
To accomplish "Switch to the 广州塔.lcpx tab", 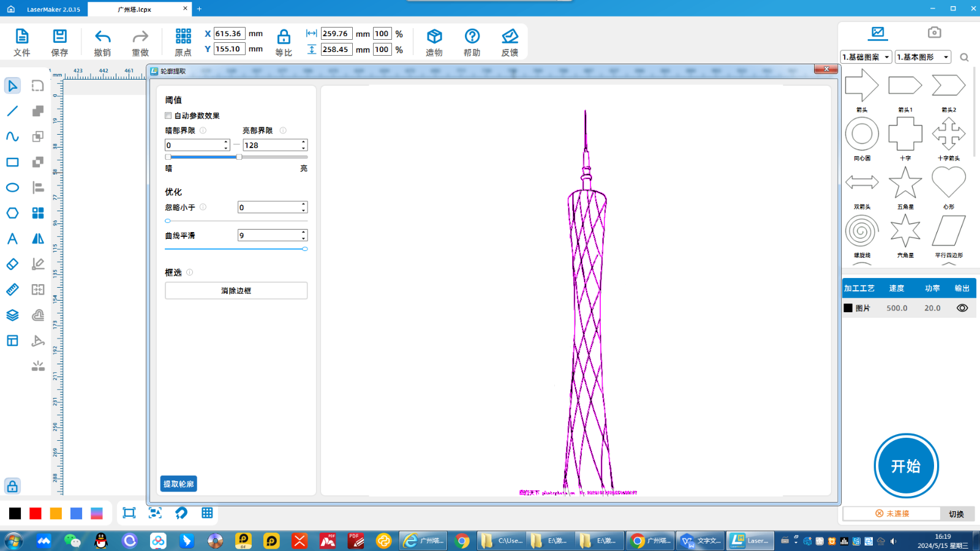I will 135,9.
